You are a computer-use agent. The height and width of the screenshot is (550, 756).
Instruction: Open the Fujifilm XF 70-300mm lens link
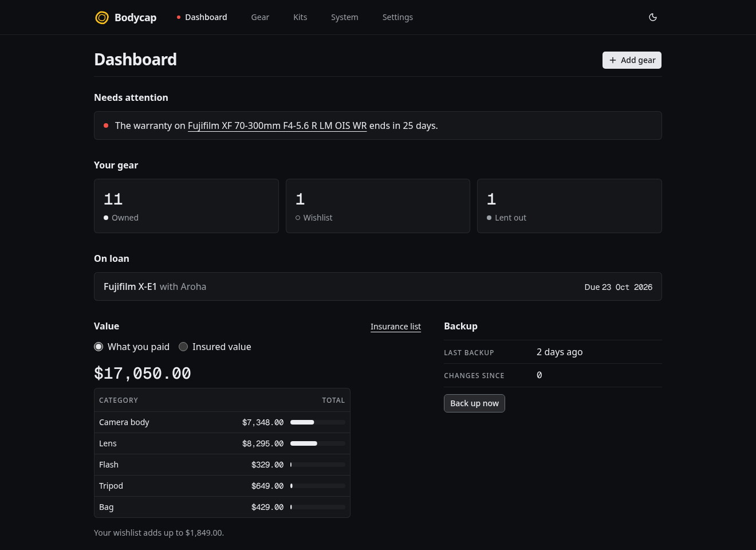click(x=277, y=125)
